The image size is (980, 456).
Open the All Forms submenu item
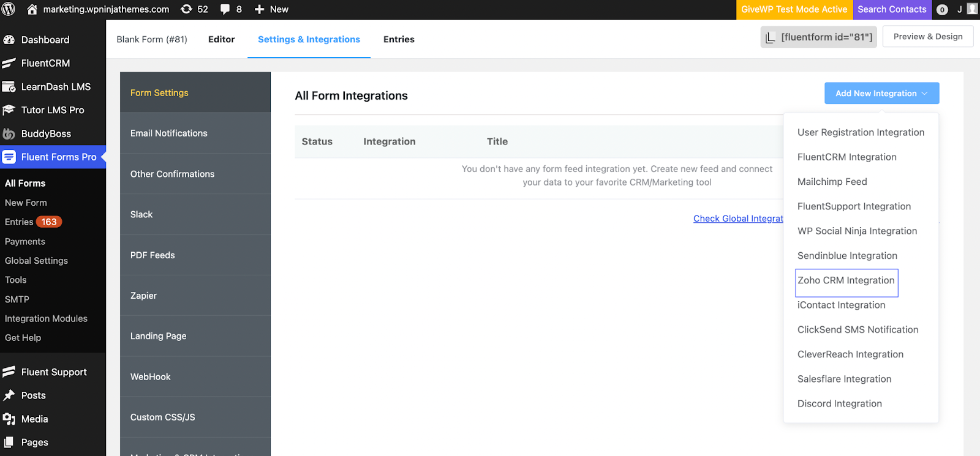point(25,183)
